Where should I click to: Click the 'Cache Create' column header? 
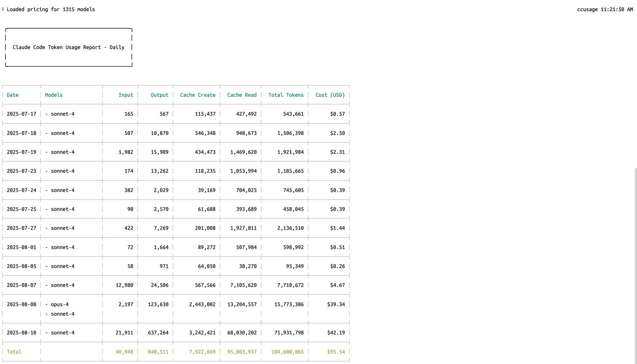pos(198,95)
